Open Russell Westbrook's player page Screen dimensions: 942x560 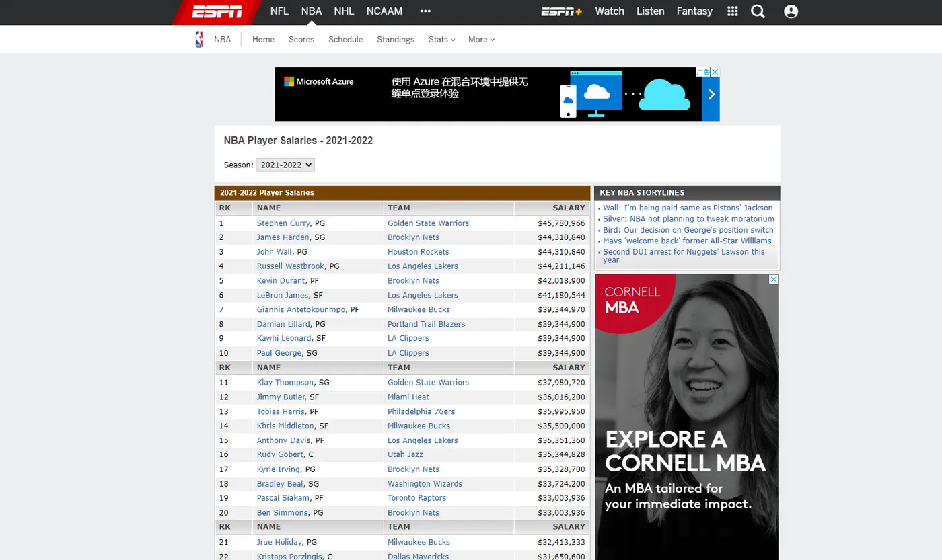click(291, 266)
